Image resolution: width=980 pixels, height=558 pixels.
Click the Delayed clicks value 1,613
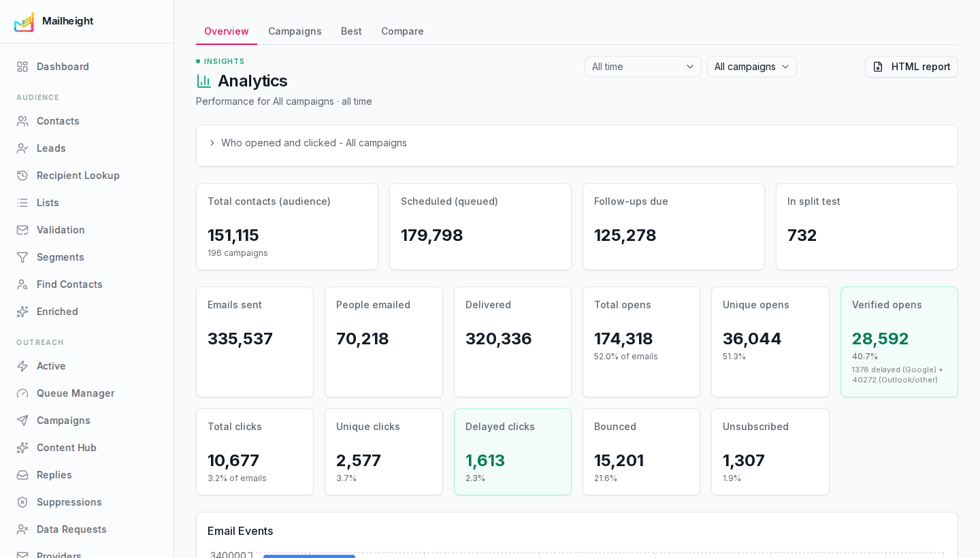pos(485,461)
